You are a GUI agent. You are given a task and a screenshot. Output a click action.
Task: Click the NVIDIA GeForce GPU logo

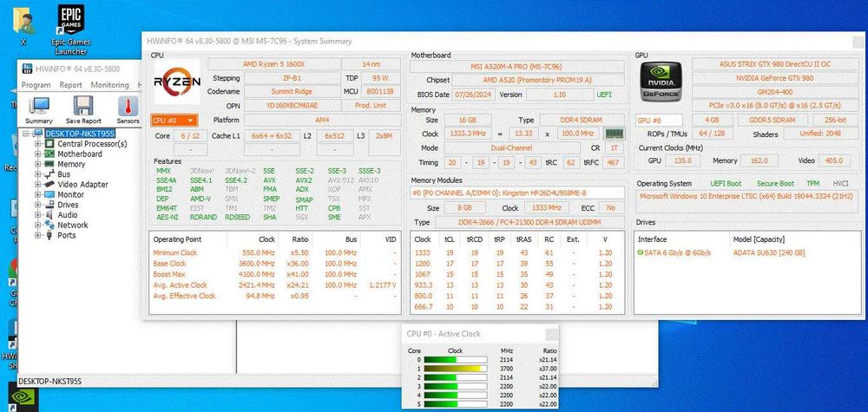661,82
